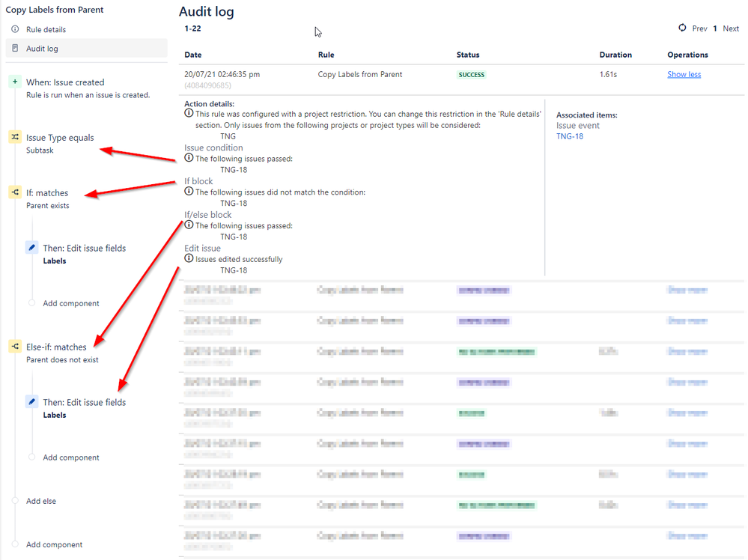Click pencil icon under Else-if block
This screenshot has width=748, height=560.
[x=32, y=401]
